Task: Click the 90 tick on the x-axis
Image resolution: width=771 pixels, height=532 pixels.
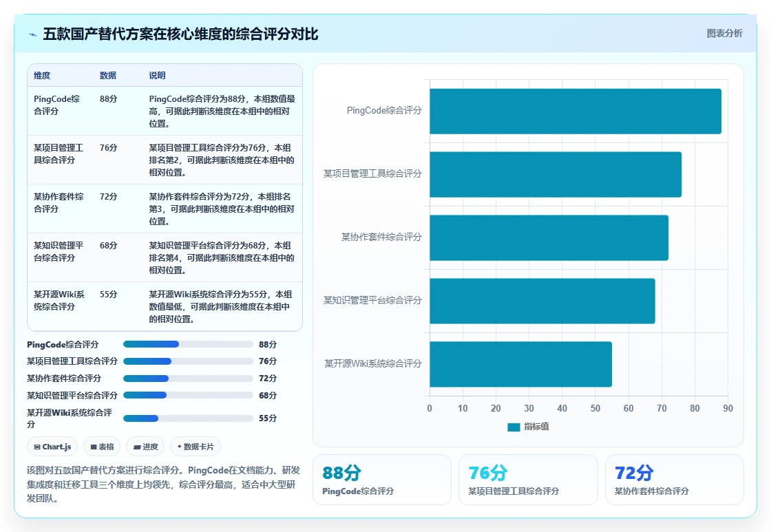Action: [x=728, y=408]
